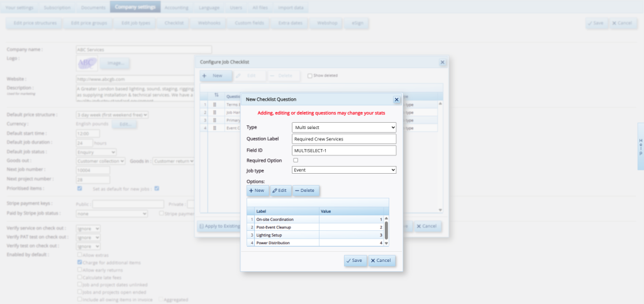This screenshot has width=644, height=304.
Task: Click the sort order icon in checklist header
Action: point(216,96)
